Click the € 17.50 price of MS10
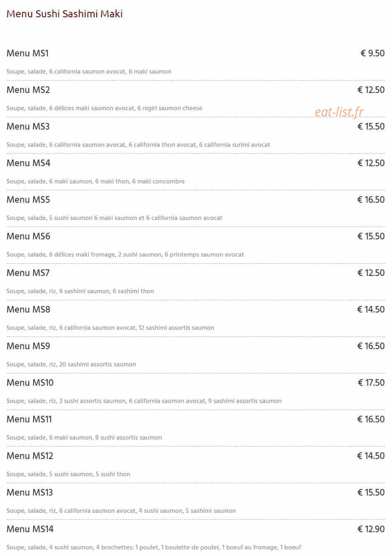 pyautogui.click(x=371, y=382)
